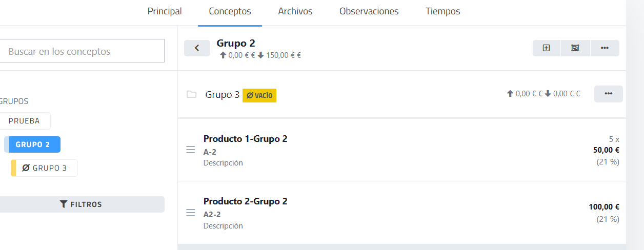Select the PRUEBA group in sidebar
The width and height of the screenshot is (644, 250).
click(x=24, y=121)
